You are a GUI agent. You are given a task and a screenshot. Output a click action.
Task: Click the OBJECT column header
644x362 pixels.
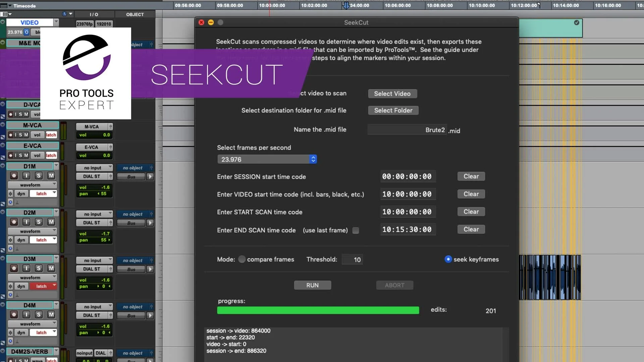pyautogui.click(x=135, y=14)
